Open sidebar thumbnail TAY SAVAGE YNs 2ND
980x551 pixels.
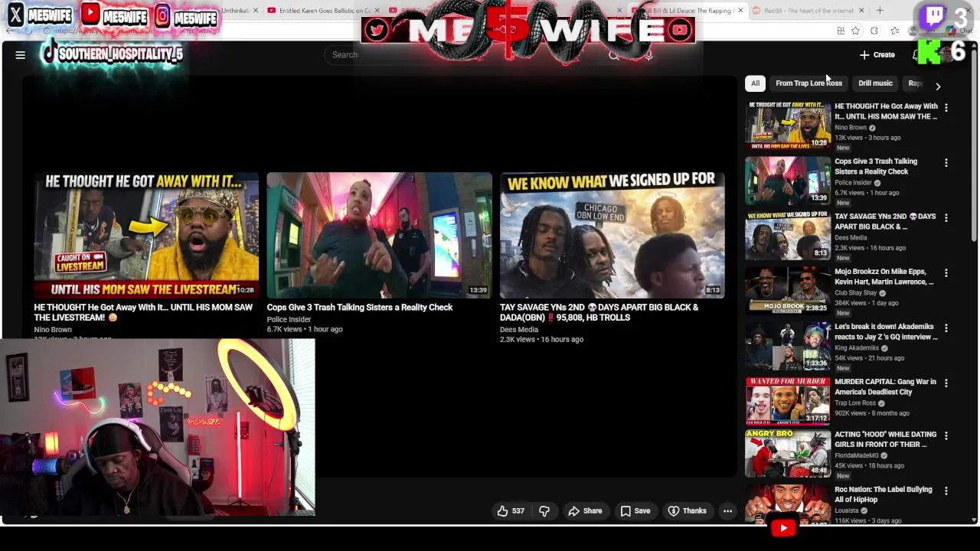tap(788, 236)
